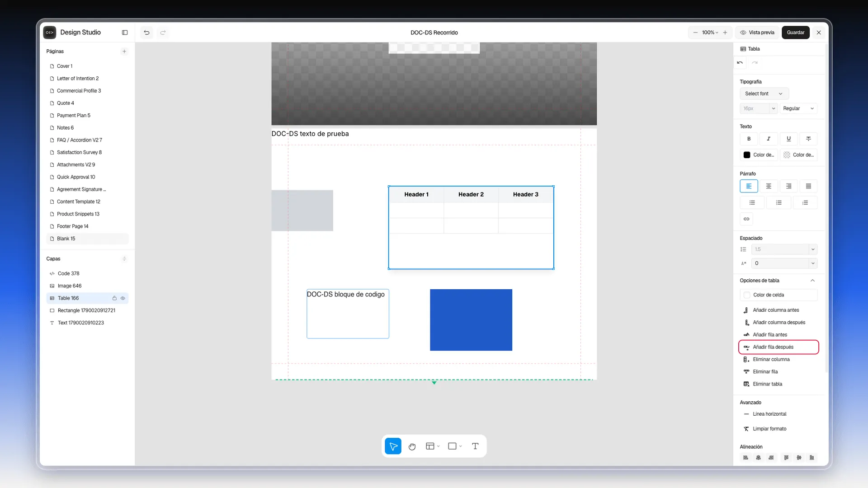Click the Vista previa button
The width and height of the screenshot is (868, 488).
click(x=757, y=33)
